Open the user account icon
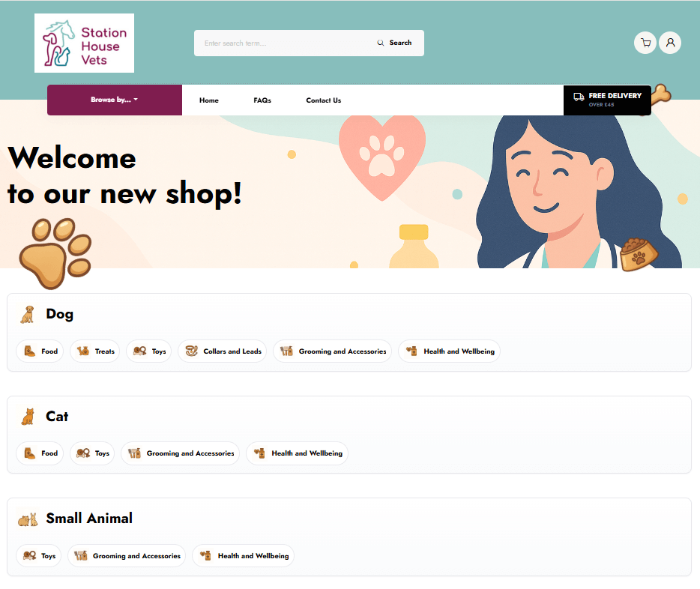The height and width of the screenshot is (589, 700). (670, 43)
